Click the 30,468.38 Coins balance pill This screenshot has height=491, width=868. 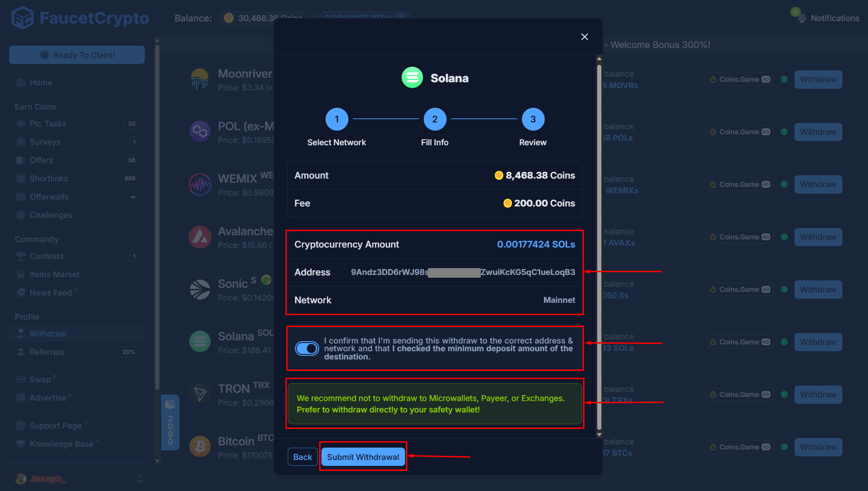tap(263, 18)
